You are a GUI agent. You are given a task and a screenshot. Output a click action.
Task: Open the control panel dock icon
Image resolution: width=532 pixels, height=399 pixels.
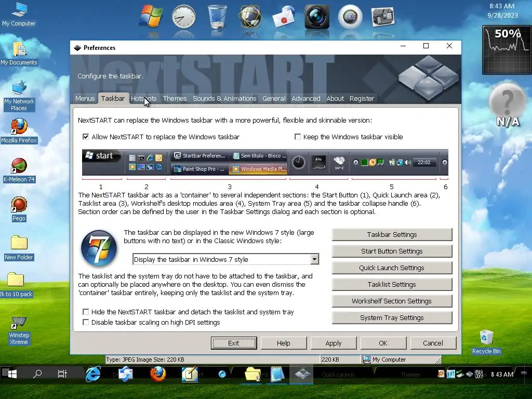pos(383,17)
